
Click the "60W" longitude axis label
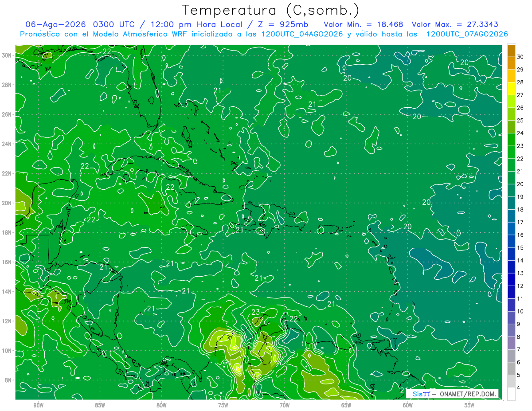(408, 405)
